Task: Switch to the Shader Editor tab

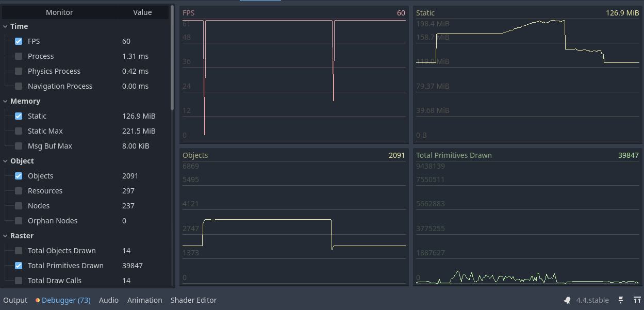Action: pos(193,300)
